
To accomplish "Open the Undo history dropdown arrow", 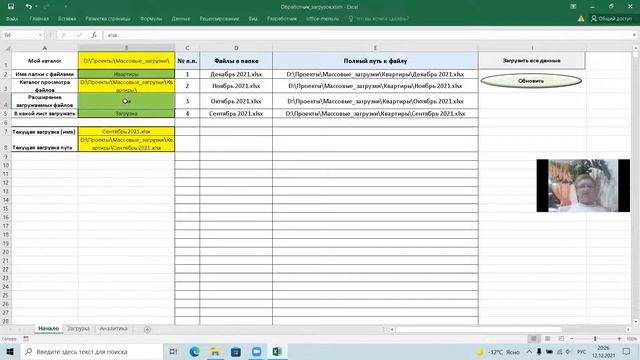I will pyautogui.click(x=36, y=6).
